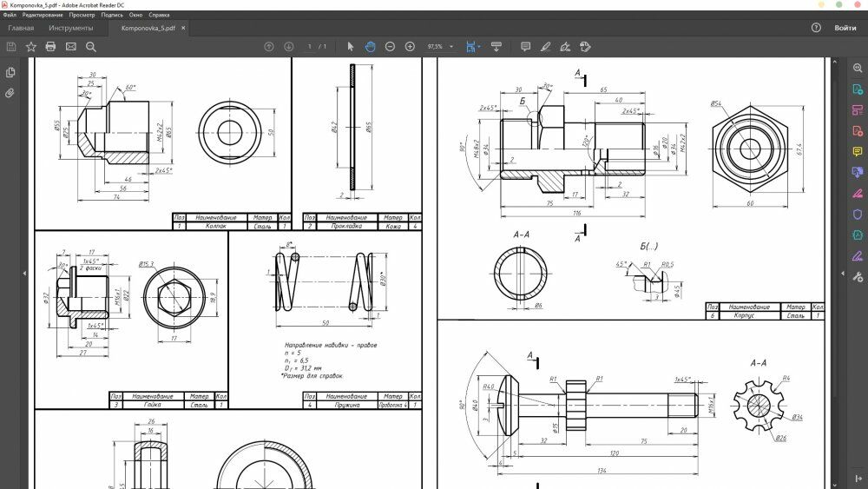Click the Прокладка part name cell

point(346,226)
